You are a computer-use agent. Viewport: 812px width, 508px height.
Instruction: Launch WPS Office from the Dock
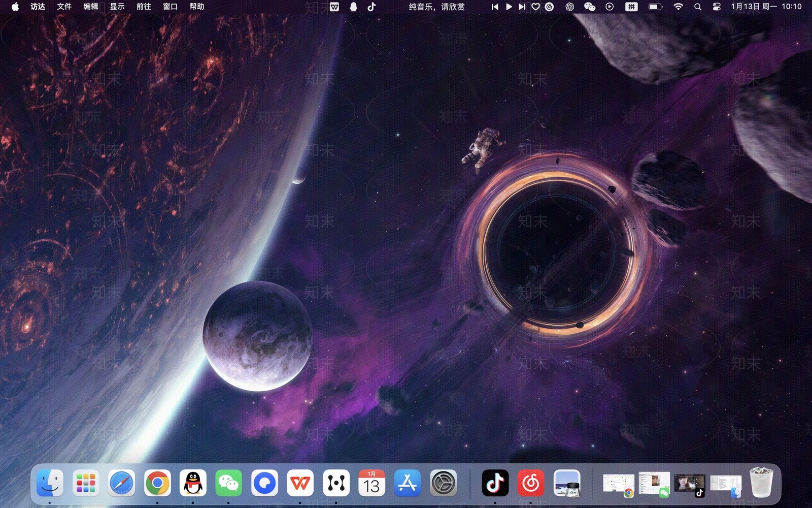tap(300, 484)
